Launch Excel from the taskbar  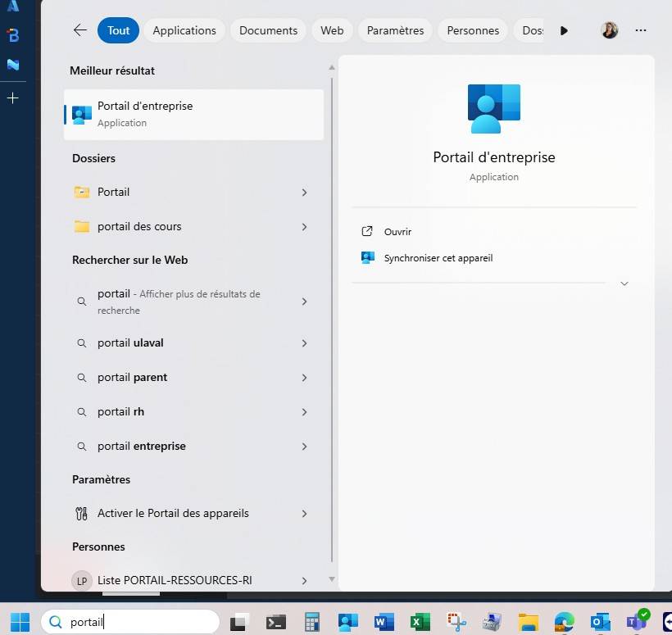click(x=420, y=622)
